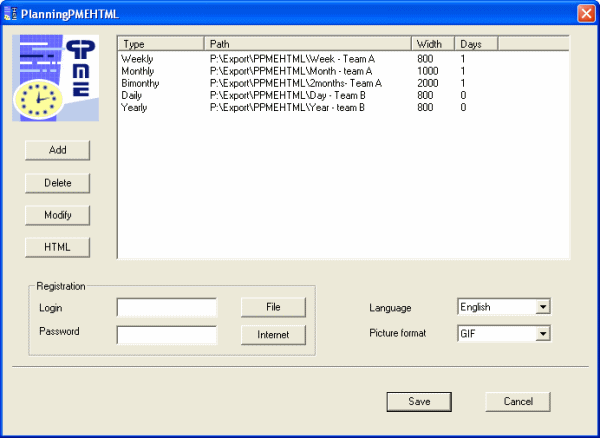Image resolution: width=600 pixels, height=438 pixels.
Task: Save the settings with Save button
Action: click(x=419, y=402)
